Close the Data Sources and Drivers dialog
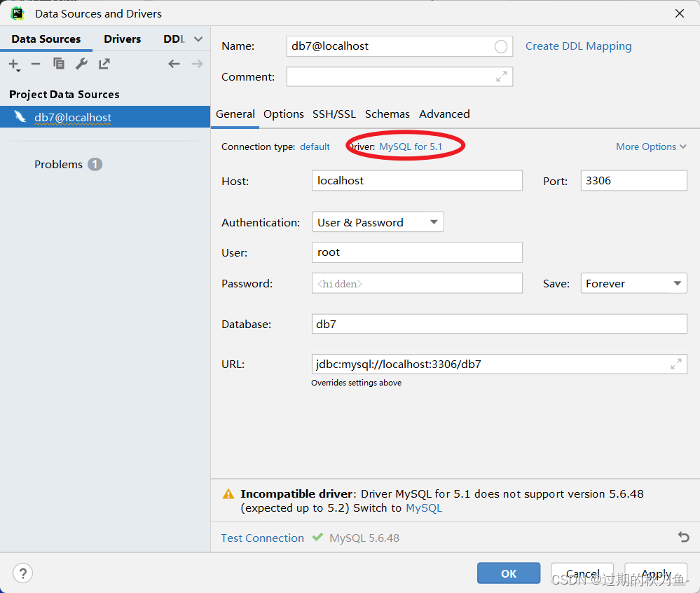Image resolution: width=700 pixels, height=593 pixels. tap(680, 13)
